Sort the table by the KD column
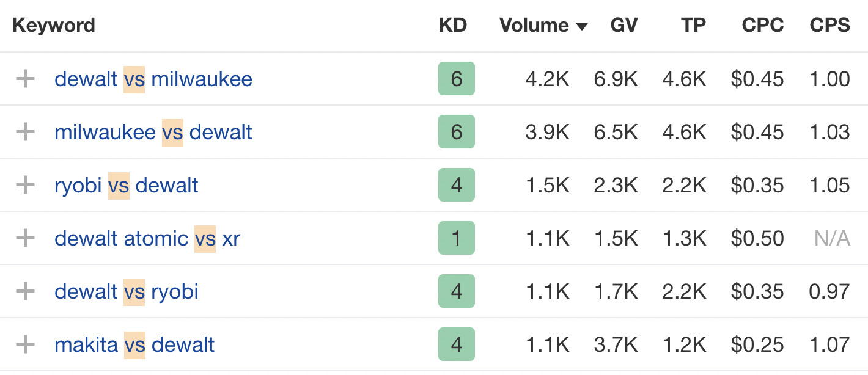 tap(453, 25)
